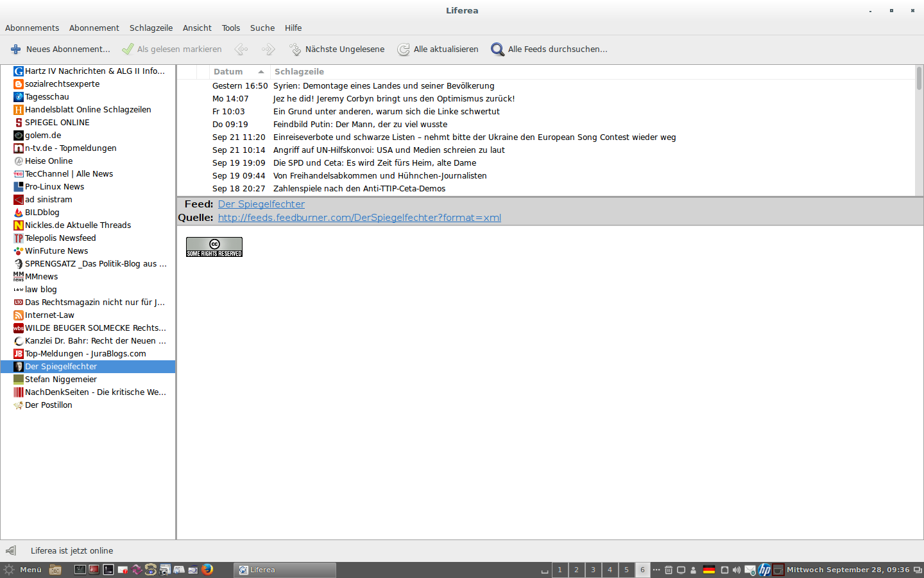Select WILDE BEUGER SOLMECKE feed

pos(88,328)
